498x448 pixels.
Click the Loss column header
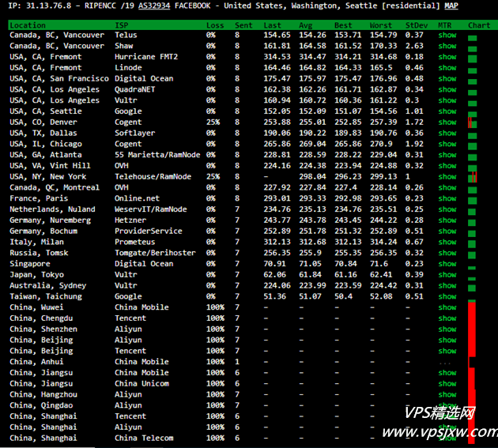pyautogui.click(x=215, y=25)
